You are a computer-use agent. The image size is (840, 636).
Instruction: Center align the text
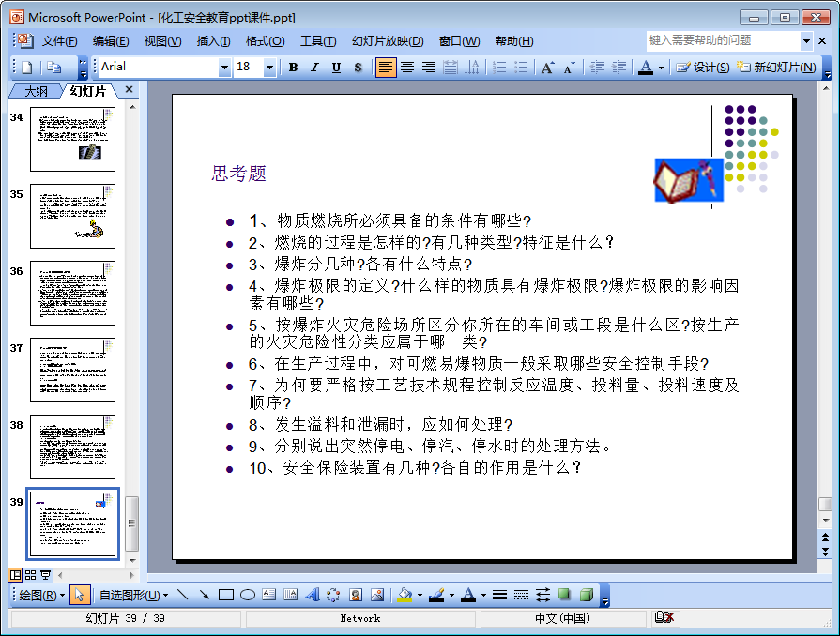407,67
